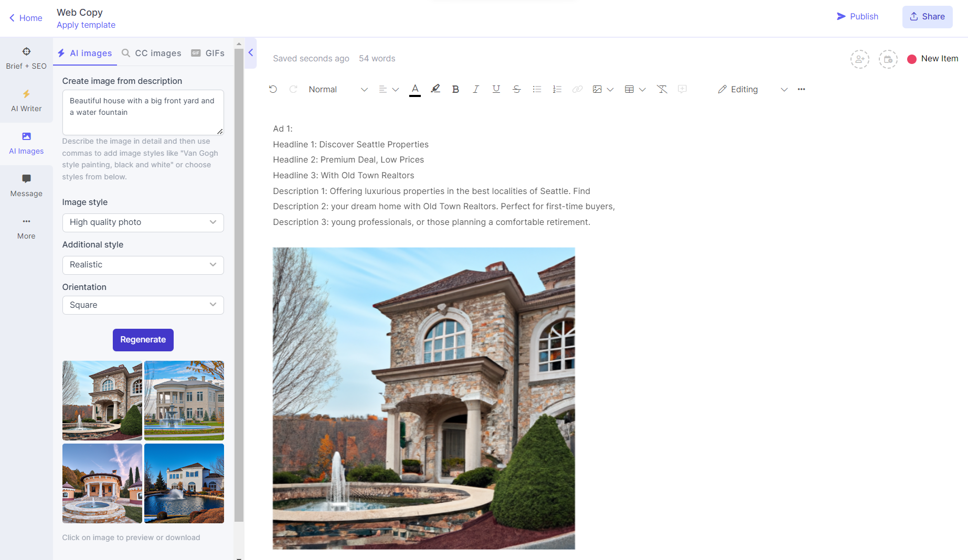The height and width of the screenshot is (560, 968).
Task: Click the Web Copy document title
Action: click(x=80, y=12)
